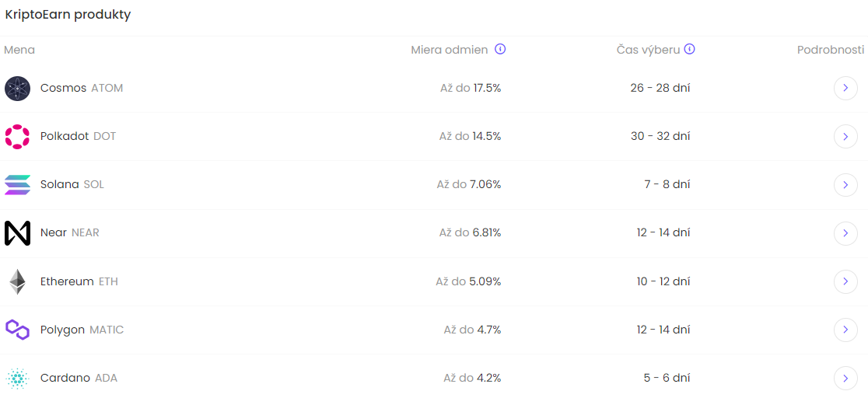The height and width of the screenshot is (398, 868).
Task: Click the Ethereum ETH diamond logo
Action: [x=17, y=281]
